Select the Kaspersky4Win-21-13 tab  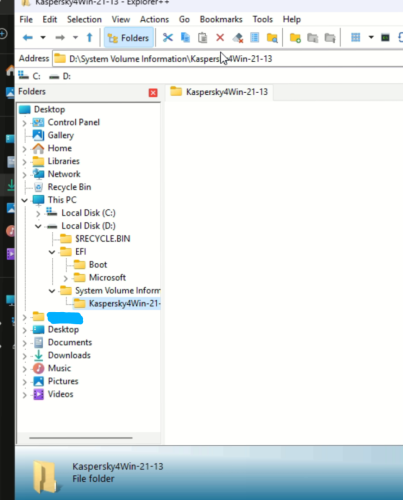point(219,92)
